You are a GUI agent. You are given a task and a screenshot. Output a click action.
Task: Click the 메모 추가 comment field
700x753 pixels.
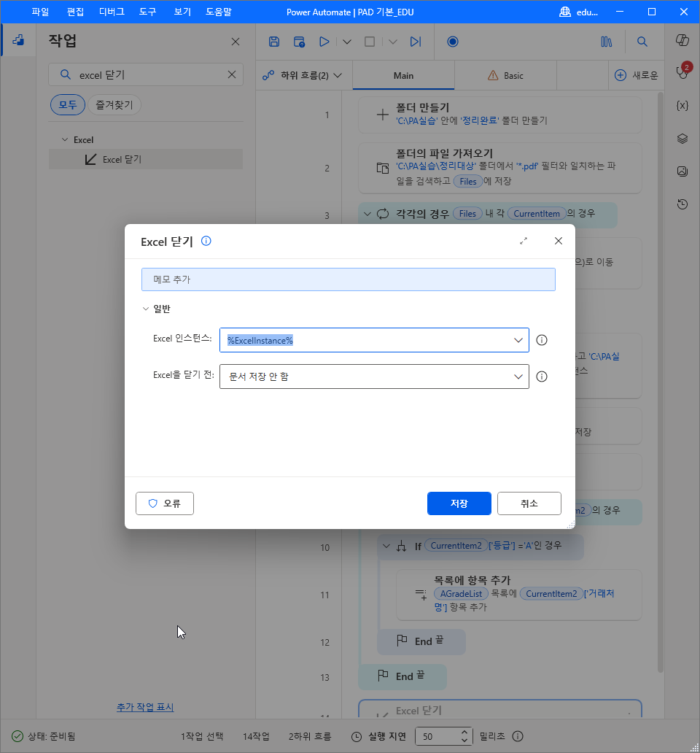pyautogui.click(x=349, y=279)
